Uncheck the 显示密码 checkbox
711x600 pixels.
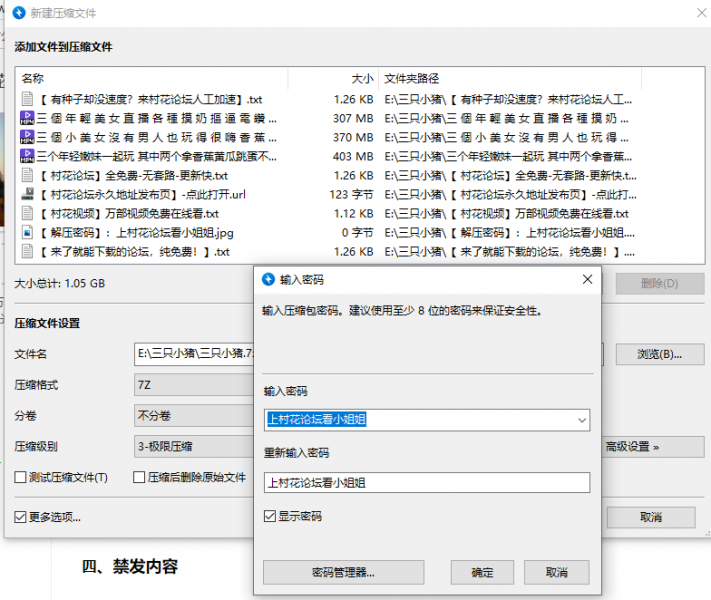coord(270,516)
